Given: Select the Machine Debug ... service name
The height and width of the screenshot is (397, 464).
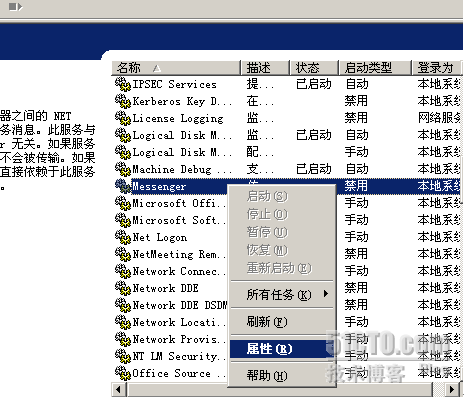Looking at the screenshot, I should click(182, 169).
